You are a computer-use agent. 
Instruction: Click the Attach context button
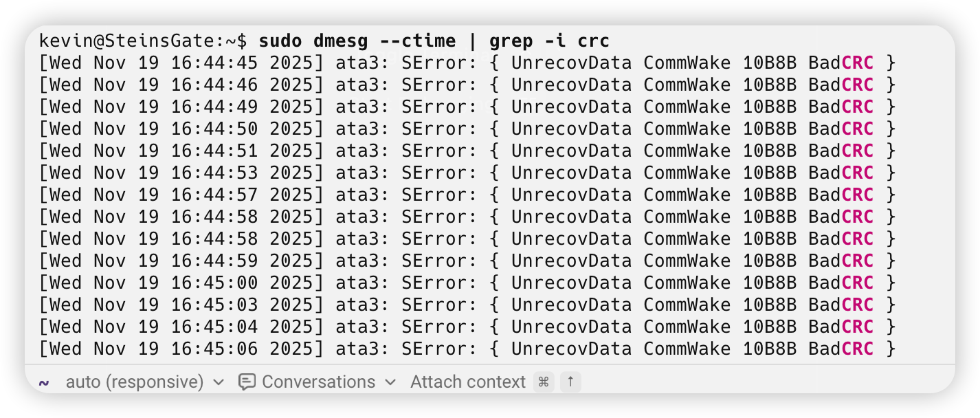click(467, 382)
